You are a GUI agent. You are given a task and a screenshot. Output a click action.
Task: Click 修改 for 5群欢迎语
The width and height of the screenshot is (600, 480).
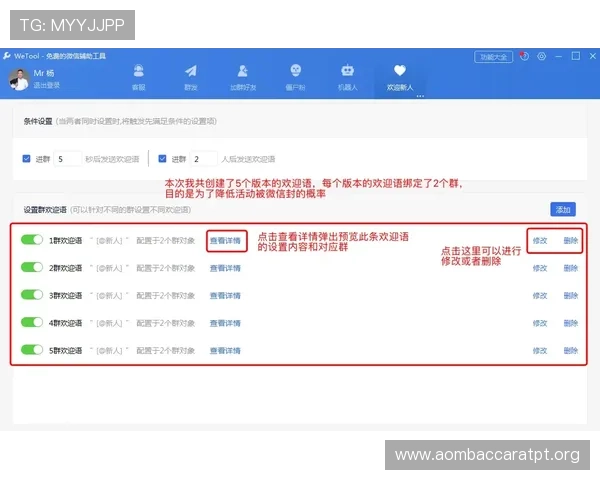(x=540, y=351)
